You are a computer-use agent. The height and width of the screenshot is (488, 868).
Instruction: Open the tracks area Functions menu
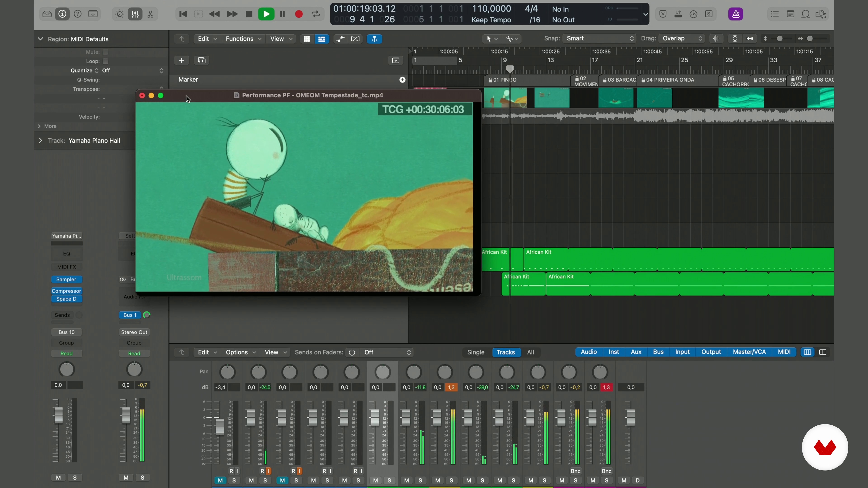[x=243, y=39]
